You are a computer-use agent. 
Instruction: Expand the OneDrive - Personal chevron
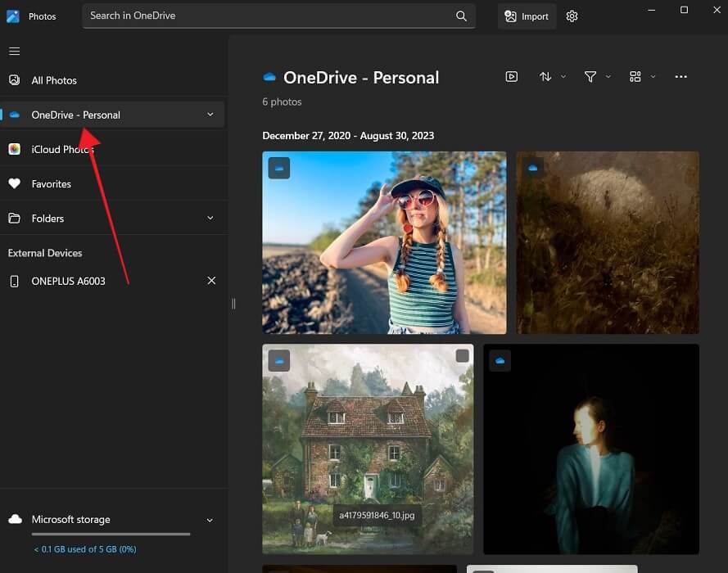[210, 115]
